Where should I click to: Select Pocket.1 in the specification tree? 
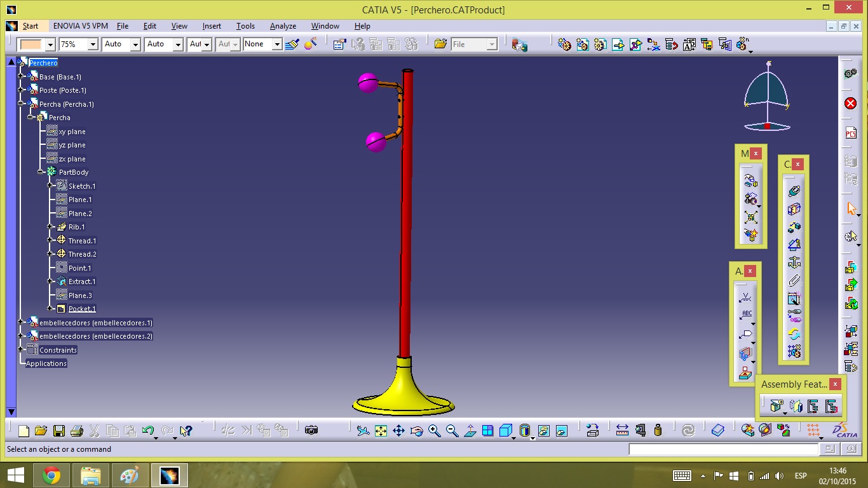pos(82,309)
